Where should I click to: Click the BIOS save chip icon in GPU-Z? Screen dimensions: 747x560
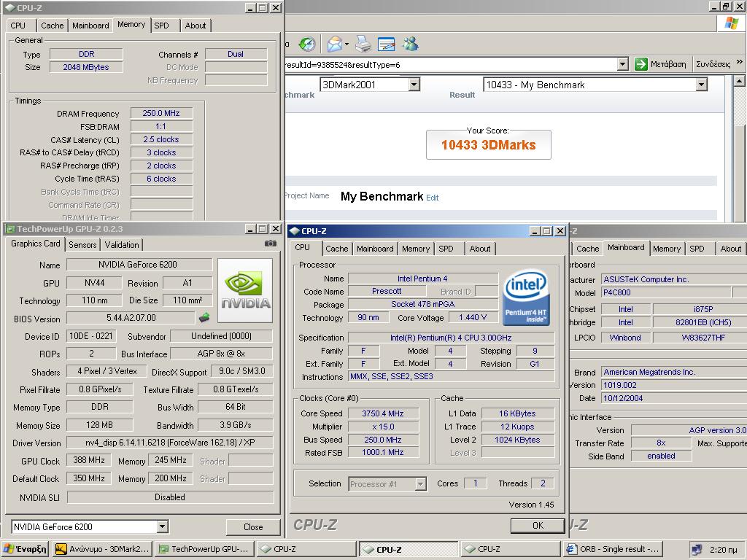[x=204, y=316]
